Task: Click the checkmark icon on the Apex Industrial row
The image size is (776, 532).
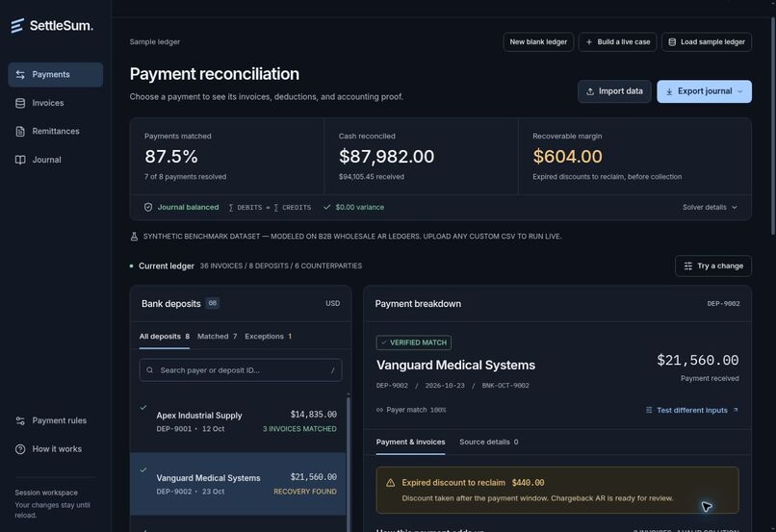Action: 143,407
